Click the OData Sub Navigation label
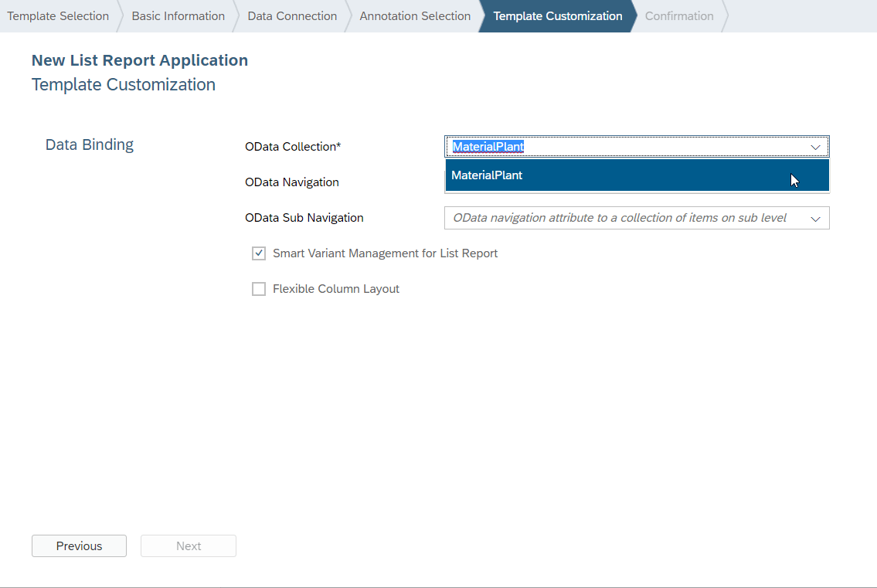This screenshot has height=588, width=877. point(304,218)
